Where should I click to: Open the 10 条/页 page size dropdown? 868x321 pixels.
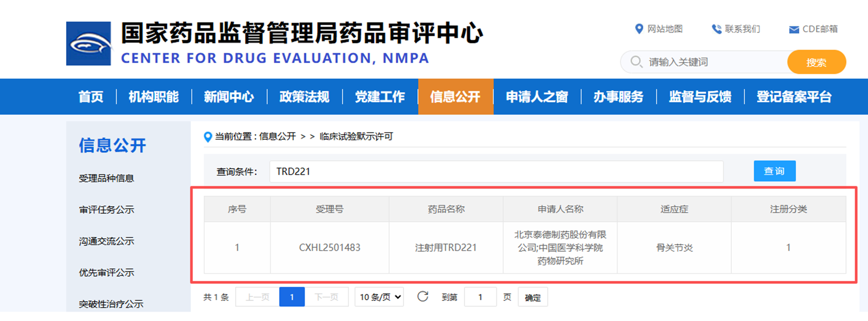point(379,297)
